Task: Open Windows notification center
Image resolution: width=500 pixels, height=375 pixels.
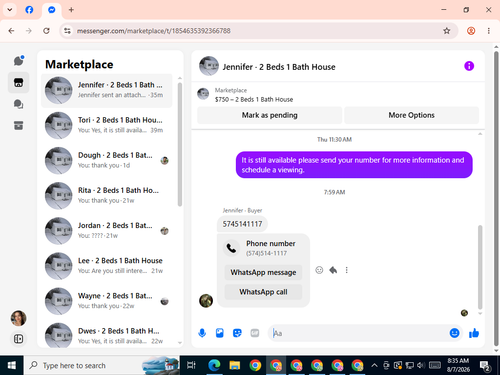Action: click(485, 366)
